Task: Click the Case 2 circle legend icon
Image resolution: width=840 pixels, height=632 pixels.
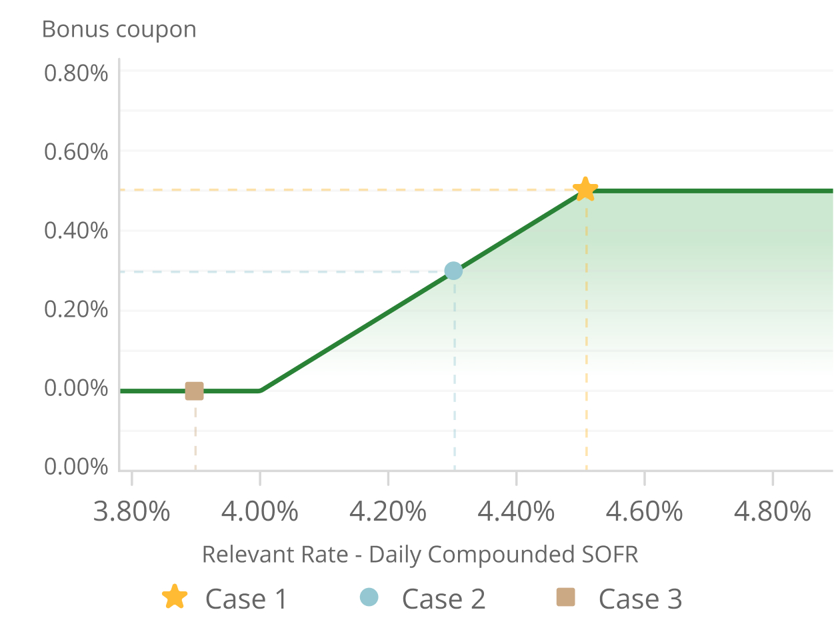Action: coord(369,597)
